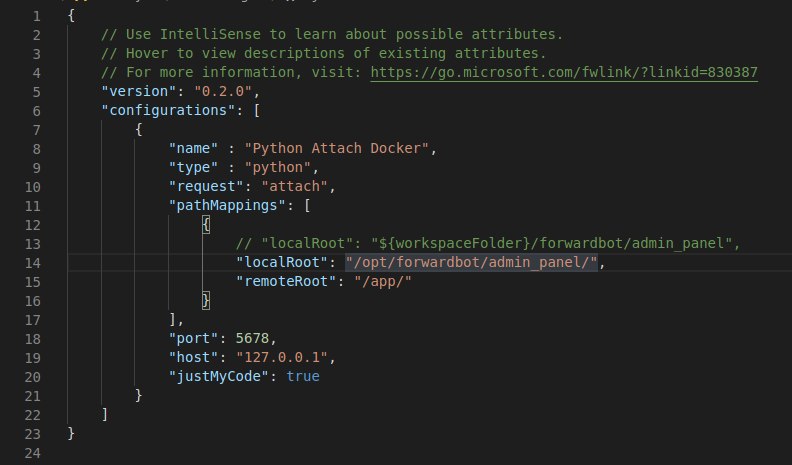Screen dimensions: 792x465
Task: Select the "Python Attach Docker" string
Action: coord(337,148)
